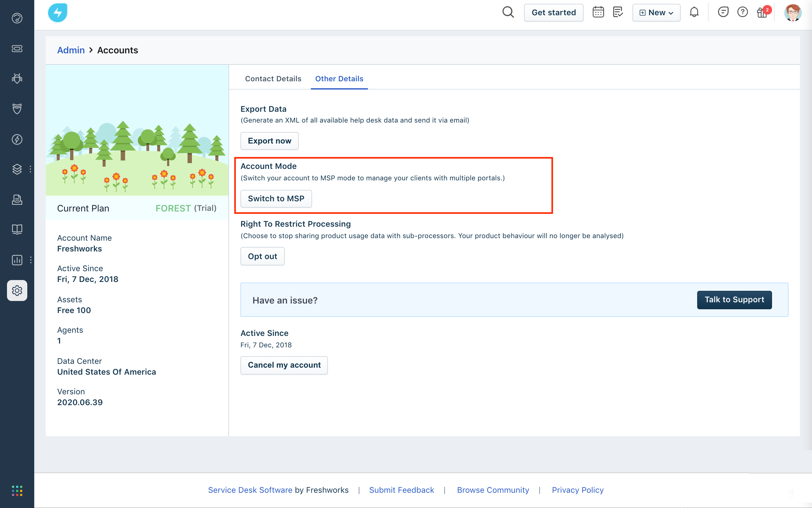Click the version 2020.06.39 value

tap(80, 402)
